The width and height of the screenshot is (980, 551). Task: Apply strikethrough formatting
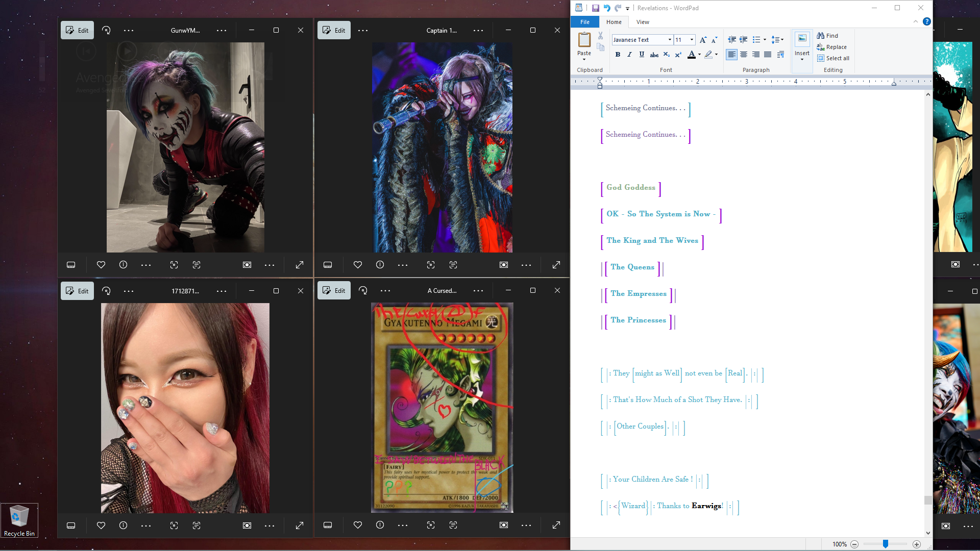click(x=654, y=55)
